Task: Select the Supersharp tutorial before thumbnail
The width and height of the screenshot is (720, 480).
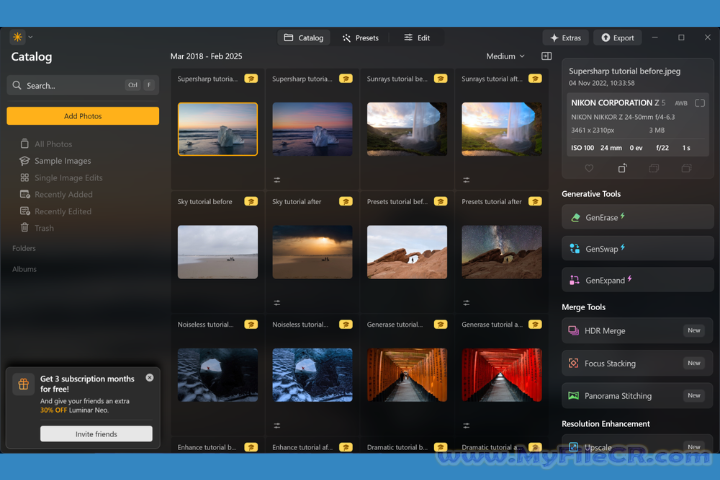Action: coord(218,129)
